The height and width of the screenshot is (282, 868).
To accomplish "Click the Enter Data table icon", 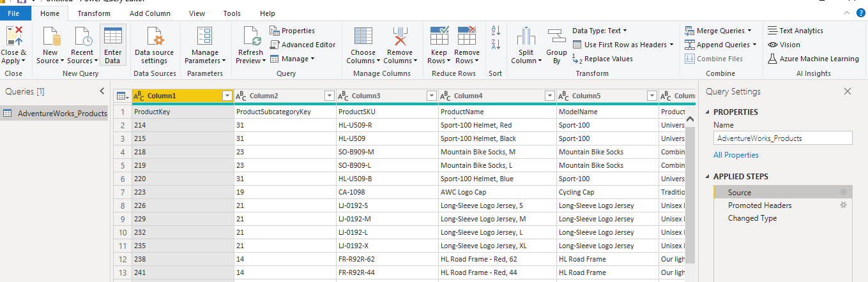I will click(113, 36).
